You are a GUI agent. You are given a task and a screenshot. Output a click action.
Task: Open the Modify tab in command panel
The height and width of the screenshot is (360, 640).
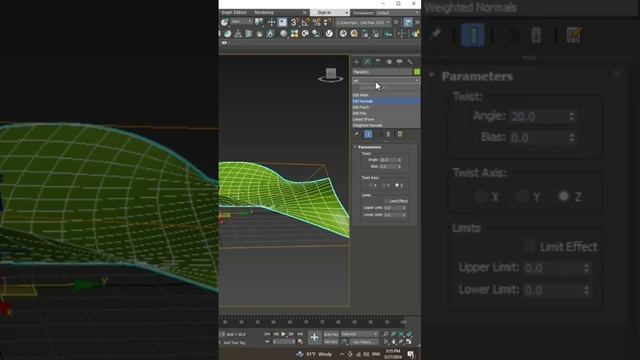(367, 62)
